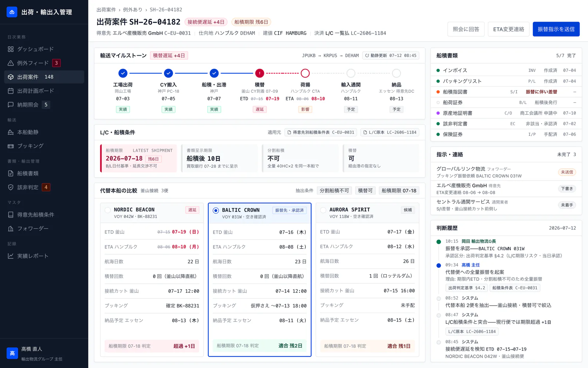Open the 原産地証明書 document row
The width and height of the screenshot is (588, 368).
coord(506,113)
